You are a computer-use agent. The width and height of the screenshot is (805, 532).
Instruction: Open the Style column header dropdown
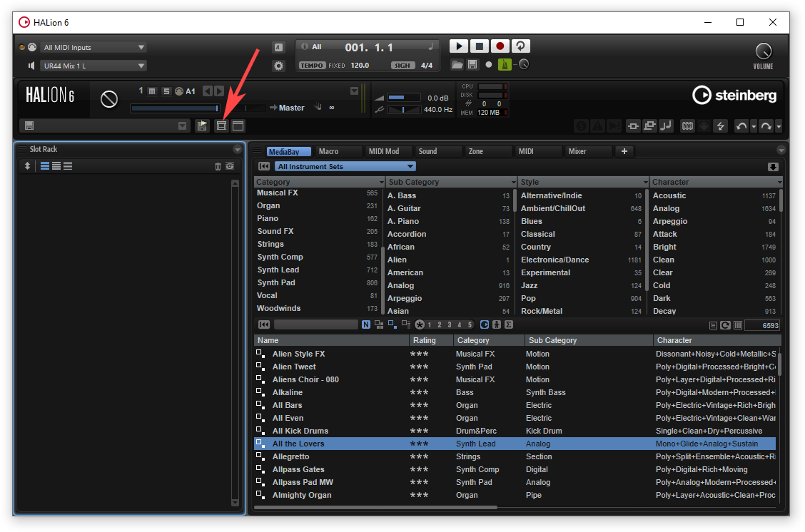point(645,182)
